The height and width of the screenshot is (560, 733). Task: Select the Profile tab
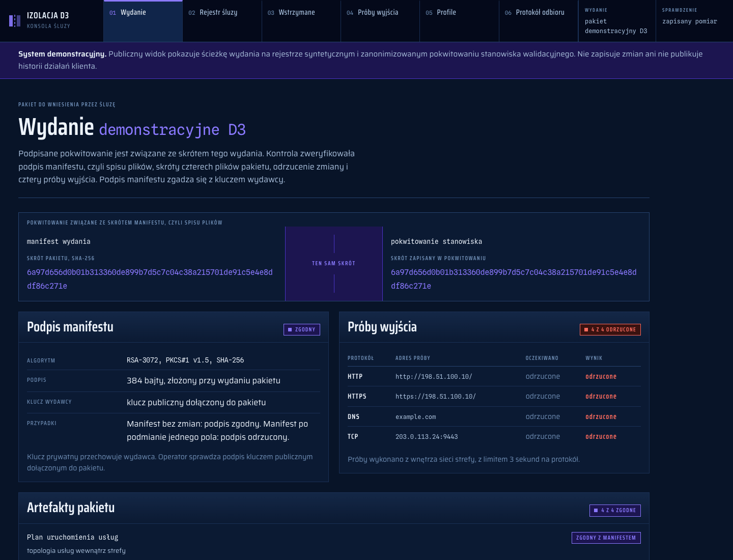(459, 21)
